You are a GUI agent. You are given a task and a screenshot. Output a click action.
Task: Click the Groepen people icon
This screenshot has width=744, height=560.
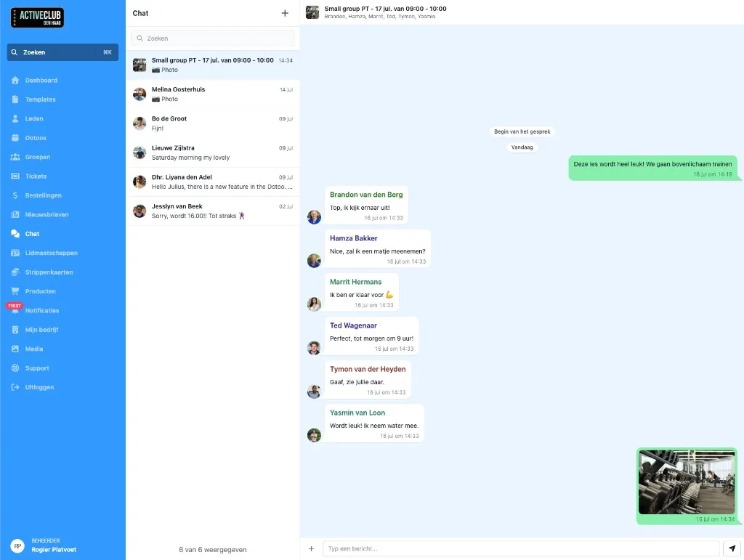pos(15,157)
